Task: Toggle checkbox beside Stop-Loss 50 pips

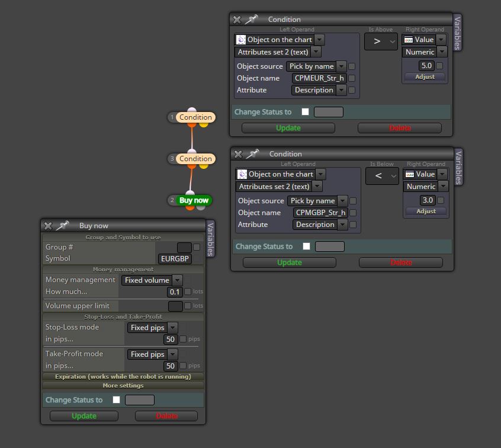Action: (183, 339)
